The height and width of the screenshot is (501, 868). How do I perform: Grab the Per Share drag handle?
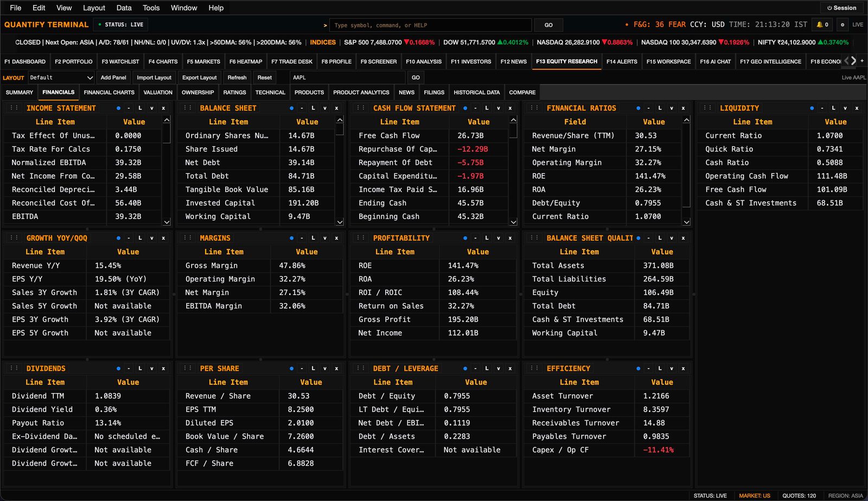(x=188, y=368)
